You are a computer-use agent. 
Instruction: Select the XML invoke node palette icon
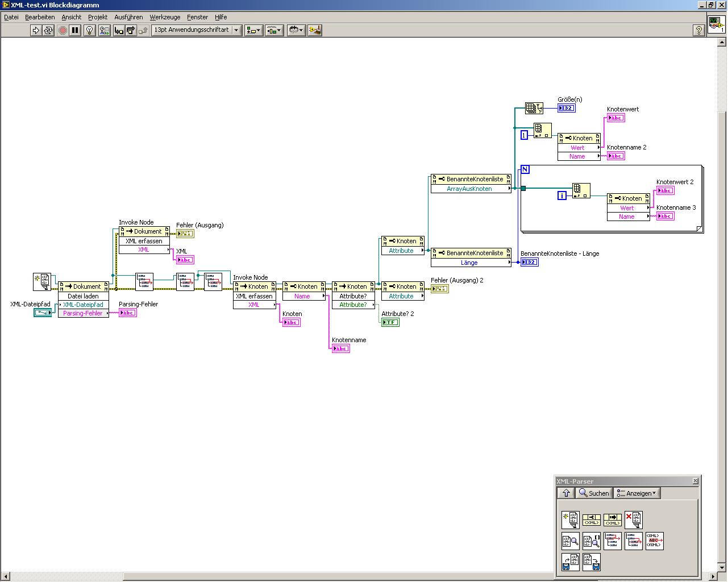tap(612, 520)
